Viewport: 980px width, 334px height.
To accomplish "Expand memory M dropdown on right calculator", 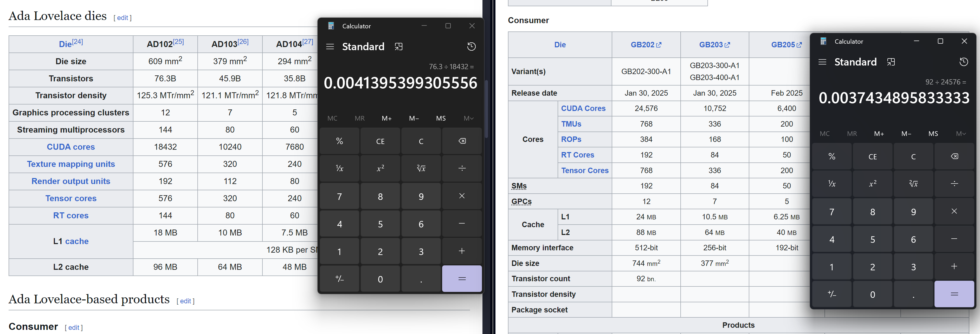I will [x=960, y=134].
